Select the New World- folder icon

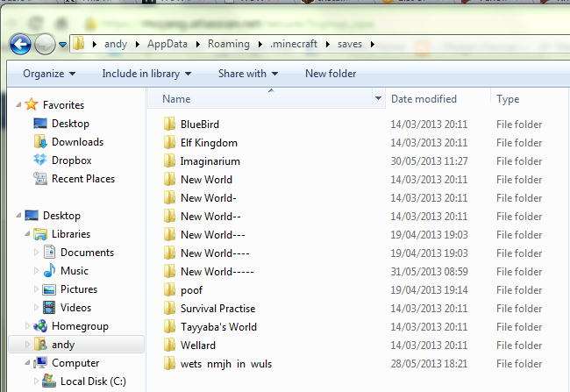click(169, 198)
